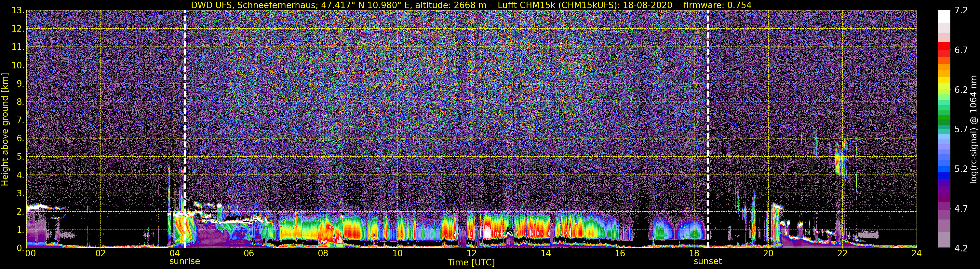This screenshot has width=980, height=269.
Task: Click the 'firmware: 0.754' text in title
Action: [718, 5]
